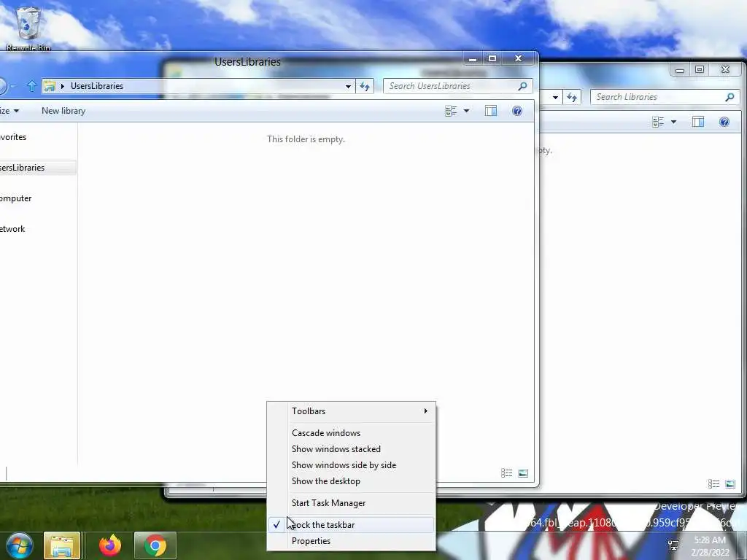Launch Google Chrome from the taskbar
747x560 pixels.
click(x=155, y=545)
